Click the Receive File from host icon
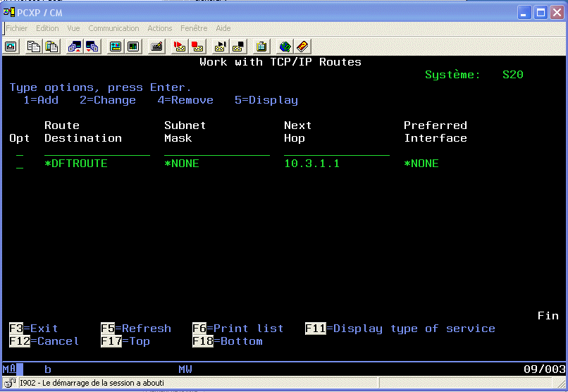568x392 pixels. 92,47
